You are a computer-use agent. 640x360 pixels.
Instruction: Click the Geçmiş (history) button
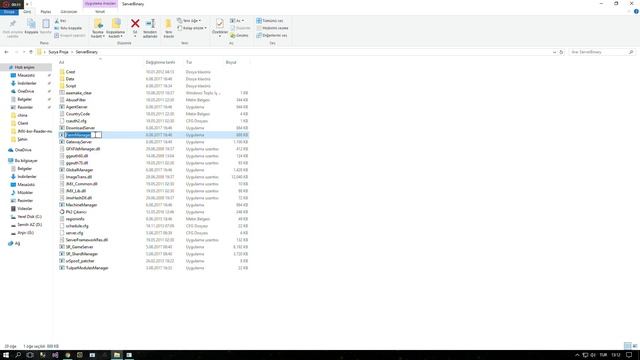tap(239, 35)
